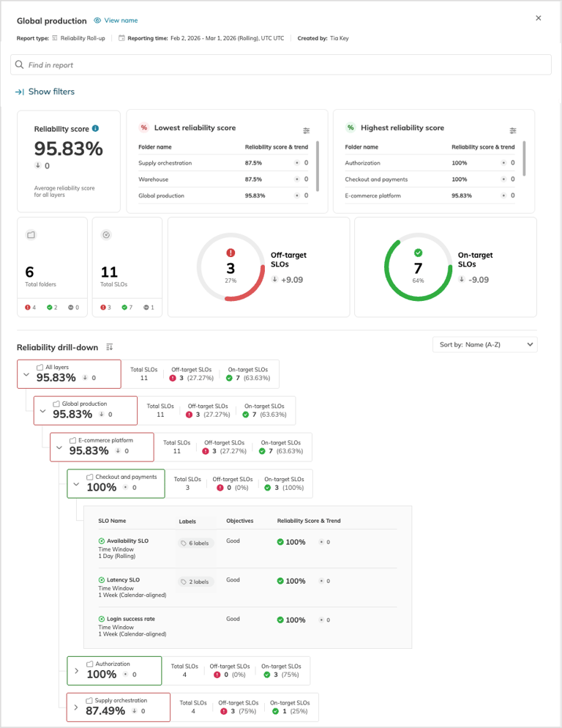This screenshot has width=562, height=728.
Task: Show the 6 labels tag of Availability SLO
Action: tap(195, 543)
